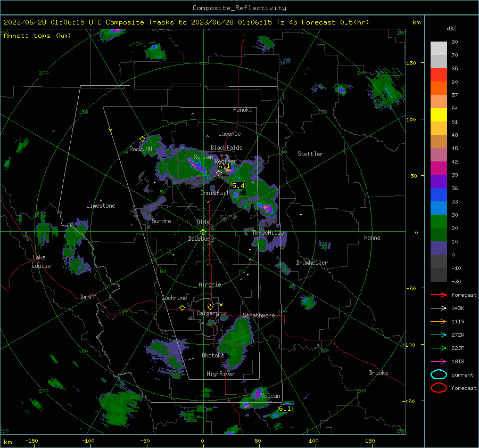Screen dimensions: 479x448
Task: Click the HighRiver town label
Action: click(221, 374)
